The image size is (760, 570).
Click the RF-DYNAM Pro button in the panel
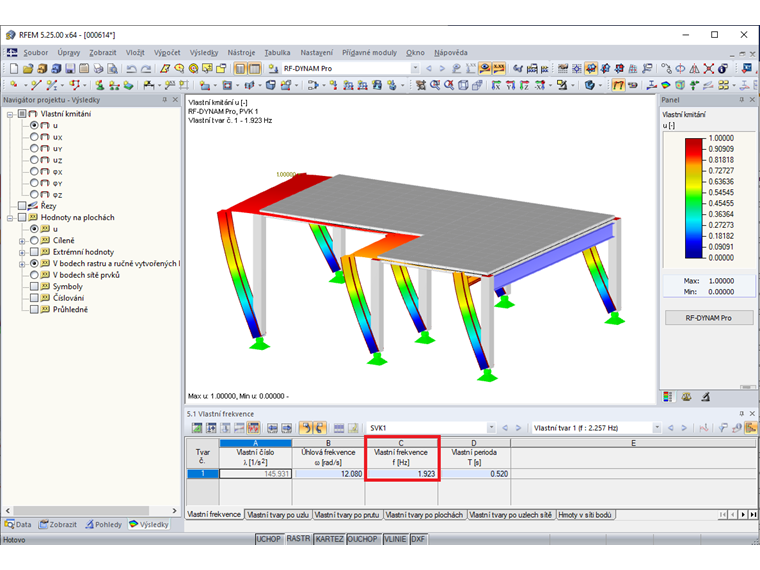(709, 318)
